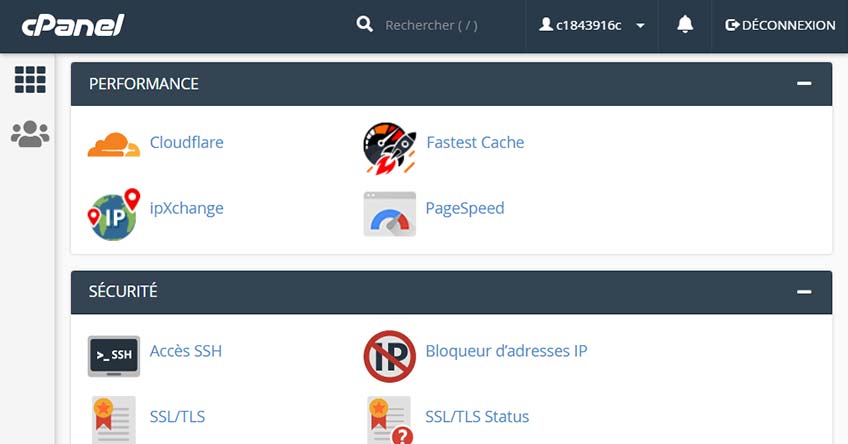Image resolution: width=848 pixels, height=444 pixels.
Task: Click the PERFORMANCE section header title
Action: 144,84
